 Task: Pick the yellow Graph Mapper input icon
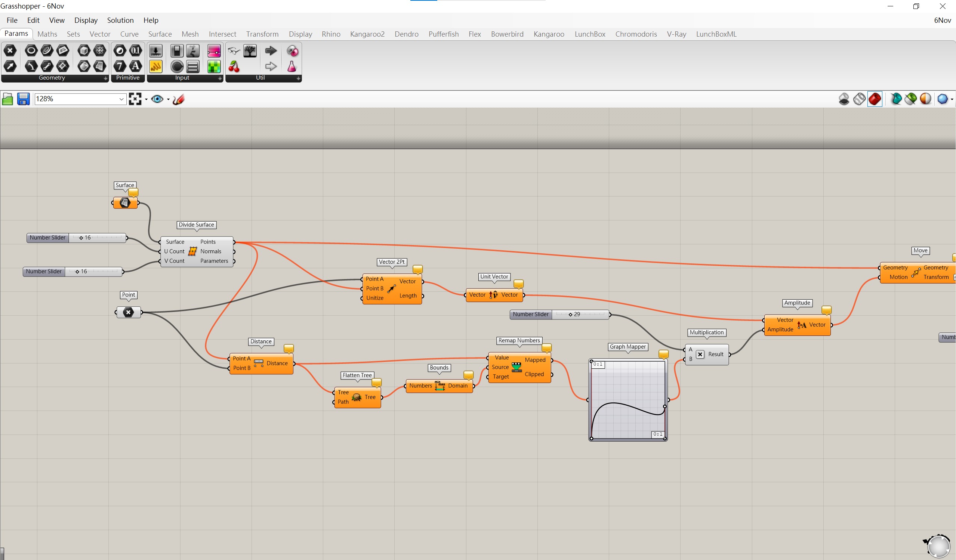point(156,66)
